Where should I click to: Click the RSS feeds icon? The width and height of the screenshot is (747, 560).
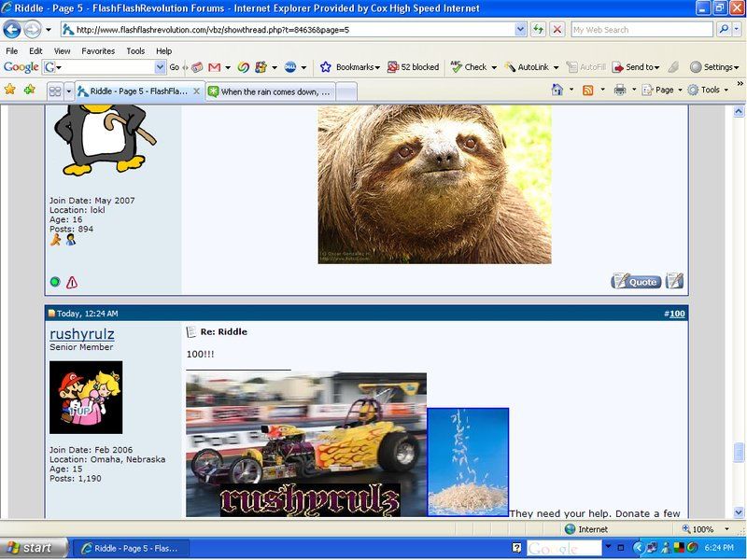click(587, 91)
